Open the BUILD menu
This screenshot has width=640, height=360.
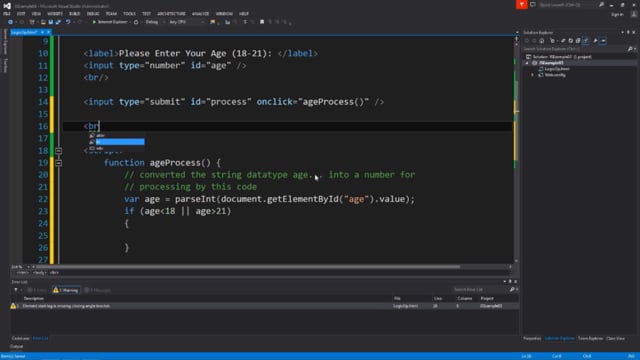click(74, 14)
